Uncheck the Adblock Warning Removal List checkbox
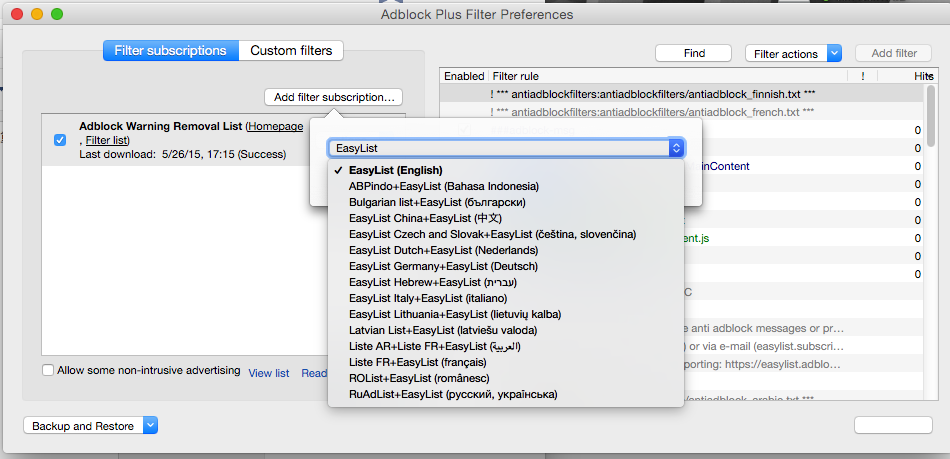Viewport: 950px width, 459px height. tap(60, 140)
